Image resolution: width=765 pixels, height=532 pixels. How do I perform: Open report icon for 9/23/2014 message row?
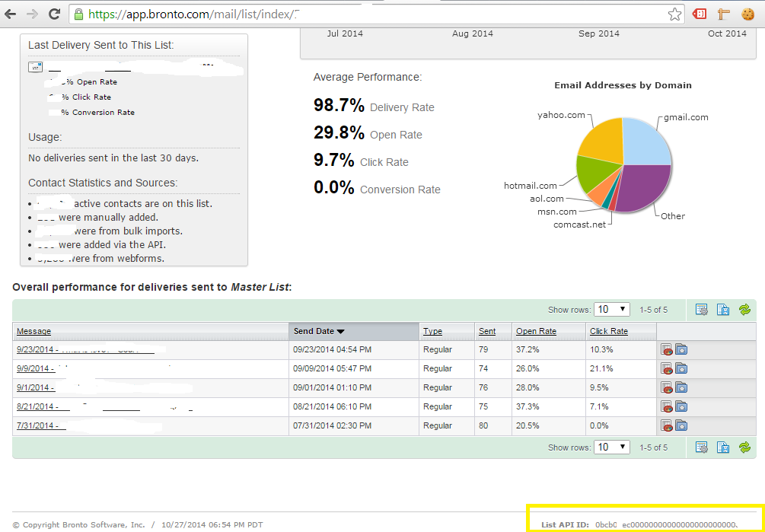tap(666, 349)
